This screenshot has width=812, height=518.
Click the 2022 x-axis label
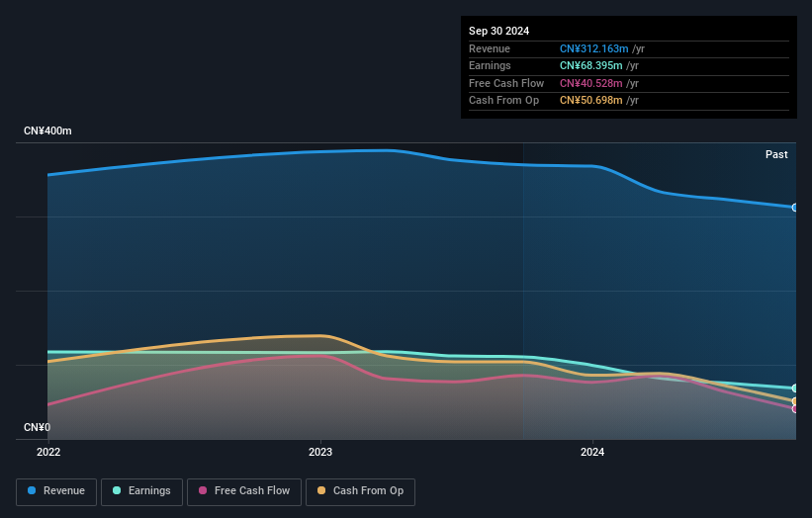coord(48,452)
